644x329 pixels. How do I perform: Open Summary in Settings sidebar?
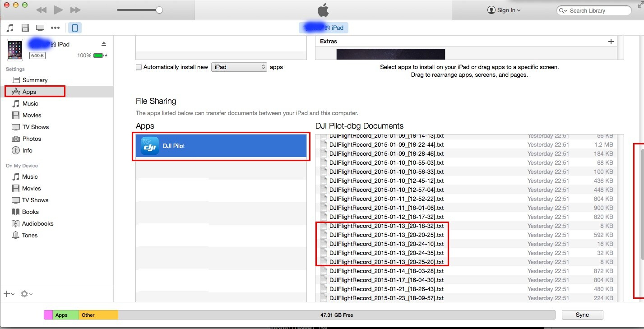point(35,80)
